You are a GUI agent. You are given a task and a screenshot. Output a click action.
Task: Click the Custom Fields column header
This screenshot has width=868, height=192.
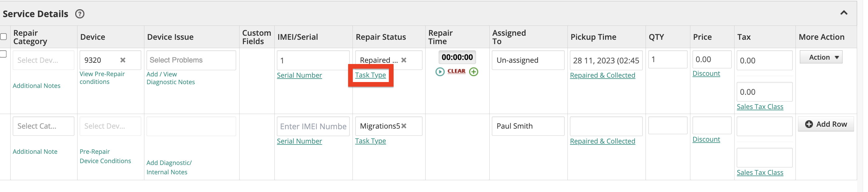click(x=256, y=37)
